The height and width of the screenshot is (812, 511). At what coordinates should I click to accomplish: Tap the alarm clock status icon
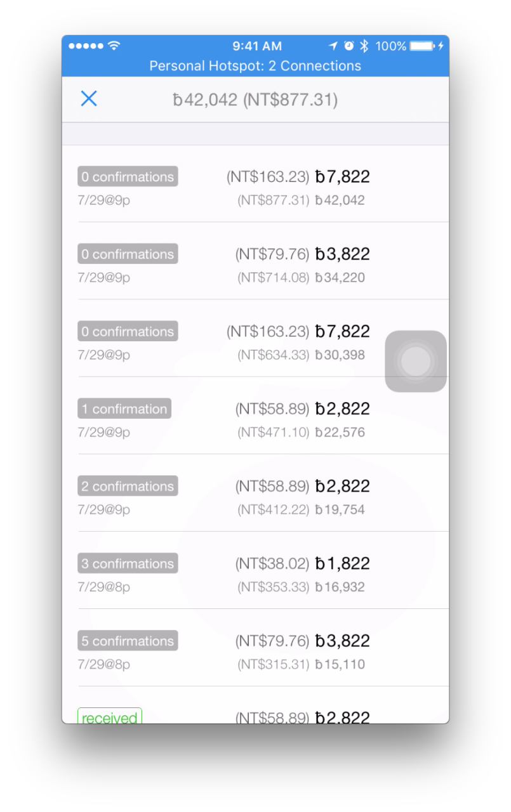coord(349,46)
